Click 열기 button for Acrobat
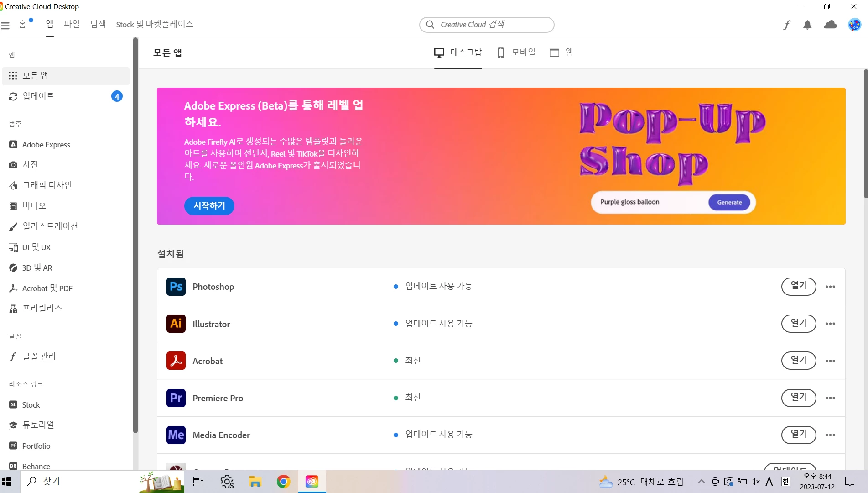Screen dimensions: 868x493 [x=799, y=361]
